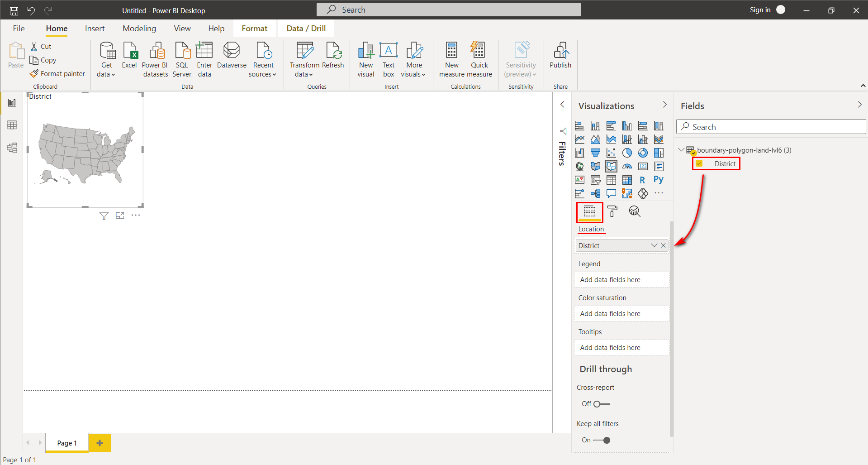Add a new page with plus button
Image resolution: width=868 pixels, height=465 pixels.
click(100, 443)
